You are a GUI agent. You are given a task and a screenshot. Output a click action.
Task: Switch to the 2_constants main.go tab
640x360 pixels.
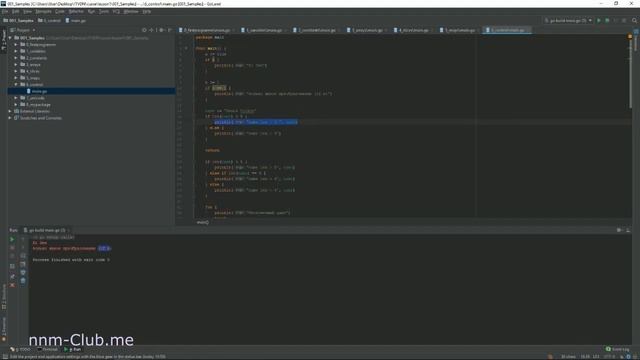[x=316, y=30]
